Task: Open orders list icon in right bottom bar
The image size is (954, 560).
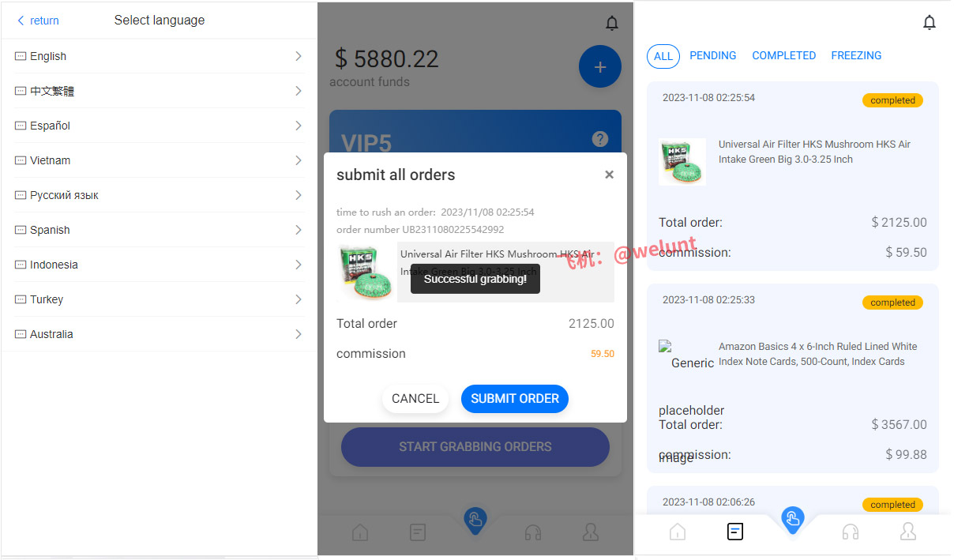Action: click(735, 532)
